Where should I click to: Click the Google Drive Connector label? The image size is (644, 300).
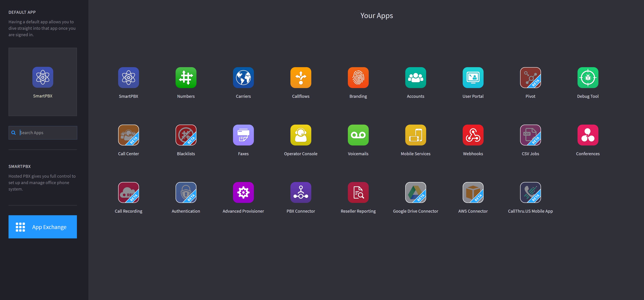(416, 211)
